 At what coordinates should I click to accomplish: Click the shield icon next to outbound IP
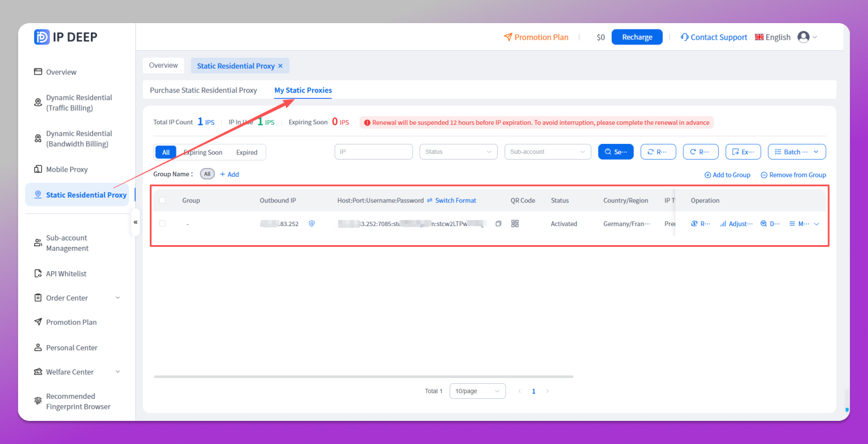[x=311, y=223]
